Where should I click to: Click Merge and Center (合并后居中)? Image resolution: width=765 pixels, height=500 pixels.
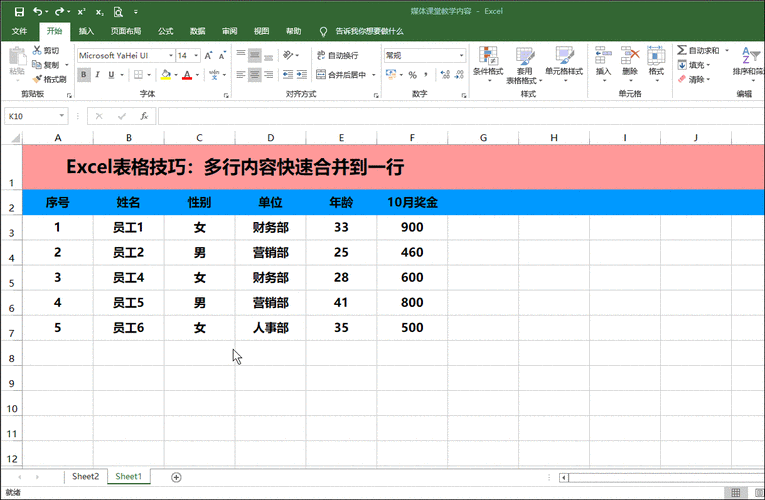[342, 75]
